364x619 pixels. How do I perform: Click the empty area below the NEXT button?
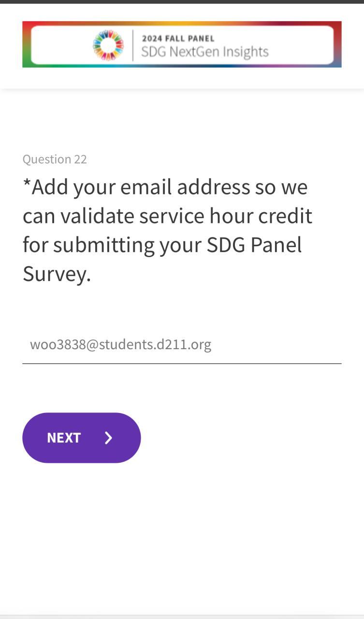182,532
